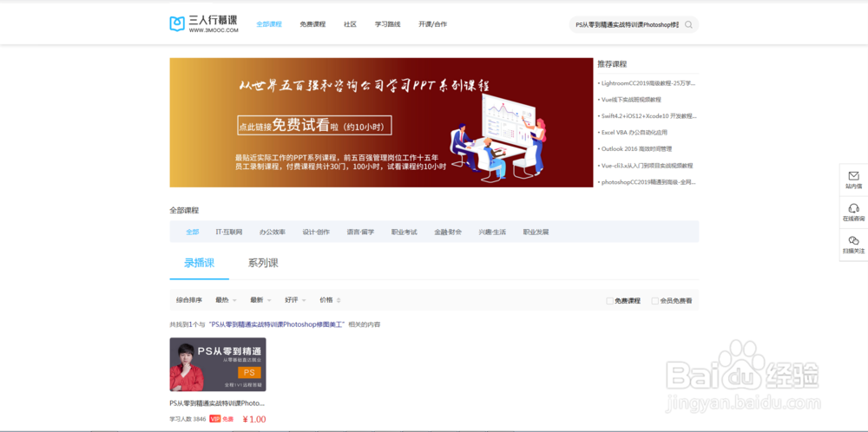Click the 三人行慕课 site logo
The height and width of the screenshot is (432, 868).
click(x=204, y=23)
